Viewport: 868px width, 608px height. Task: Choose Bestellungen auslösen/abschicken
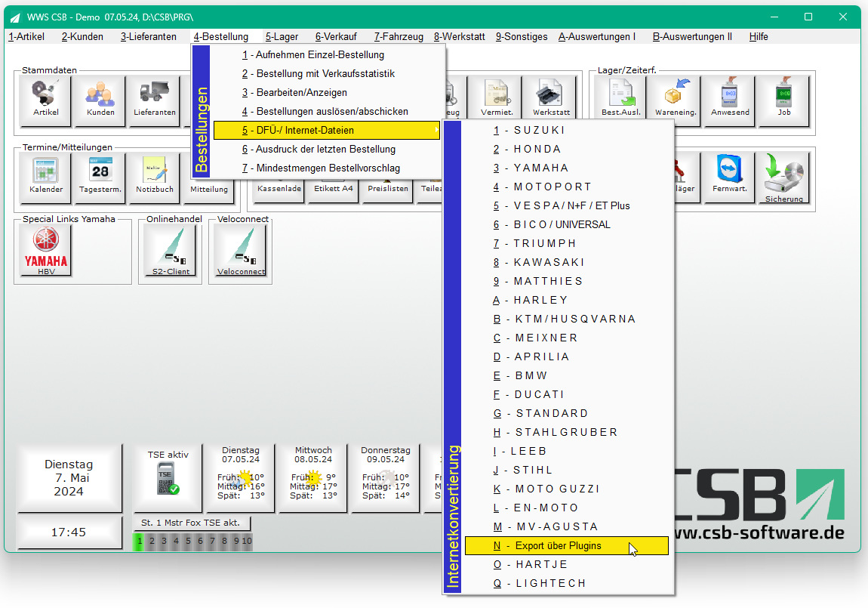click(327, 111)
